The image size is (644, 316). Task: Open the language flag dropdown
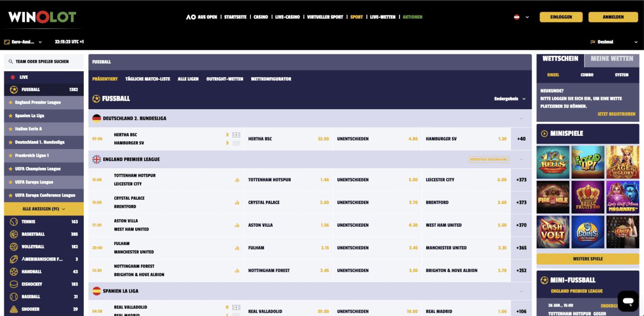(x=521, y=17)
